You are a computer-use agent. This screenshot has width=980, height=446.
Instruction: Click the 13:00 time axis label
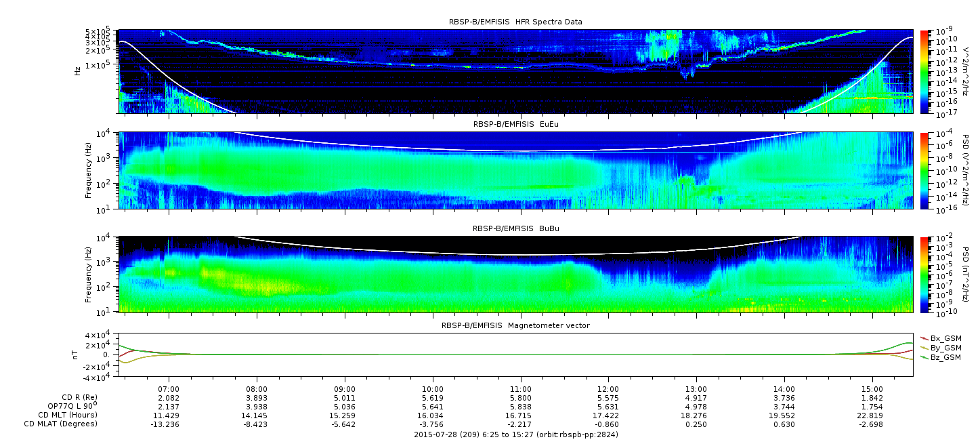click(696, 390)
